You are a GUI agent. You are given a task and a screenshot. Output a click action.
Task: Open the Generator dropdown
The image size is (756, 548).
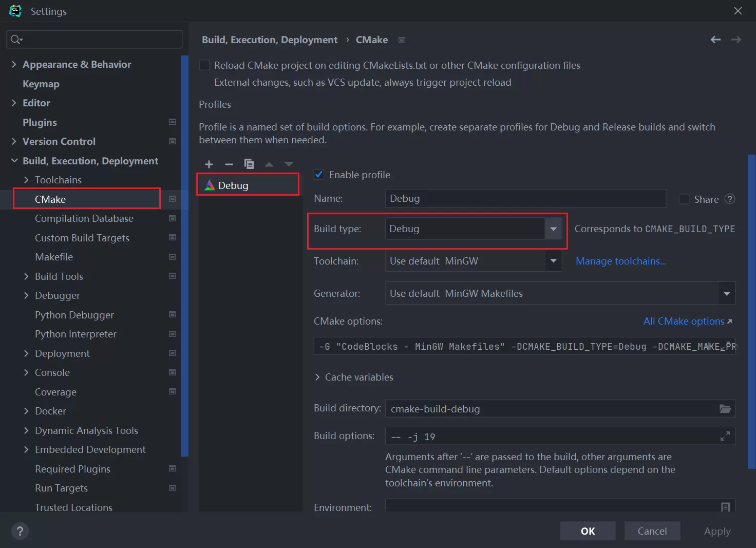click(726, 294)
